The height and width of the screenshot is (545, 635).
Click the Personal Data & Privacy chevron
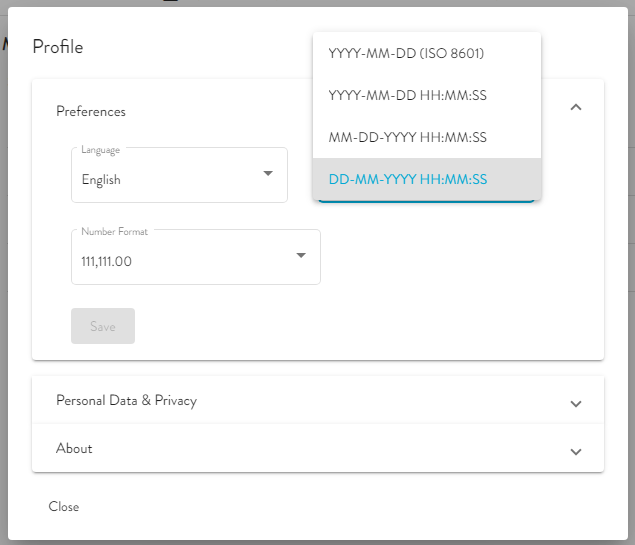[x=575, y=404]
